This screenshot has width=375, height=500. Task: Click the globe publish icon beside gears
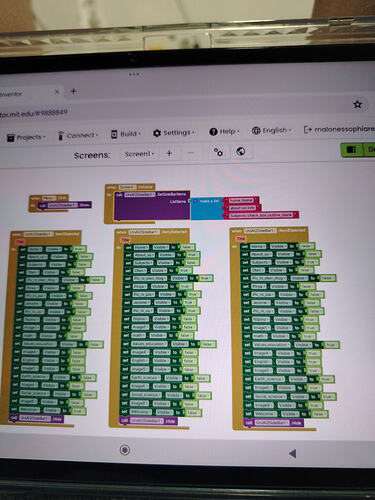(x=241, y=152)
